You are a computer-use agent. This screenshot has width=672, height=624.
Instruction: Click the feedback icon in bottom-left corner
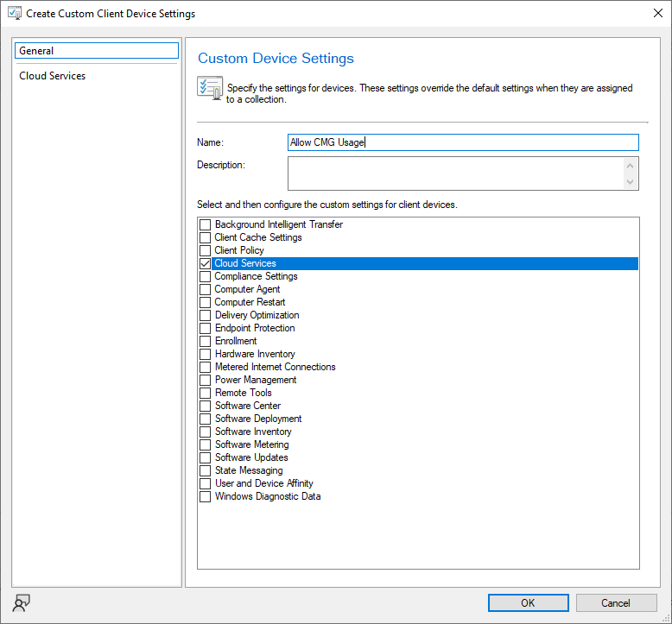point(22,602)
